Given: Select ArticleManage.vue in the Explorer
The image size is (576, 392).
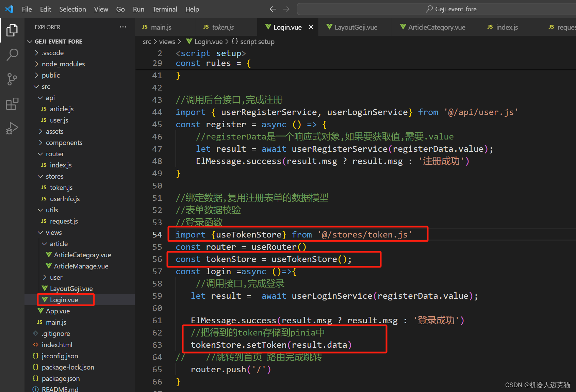Looking at the screenshot, I should pyautogui.click(x=79, y=266).
